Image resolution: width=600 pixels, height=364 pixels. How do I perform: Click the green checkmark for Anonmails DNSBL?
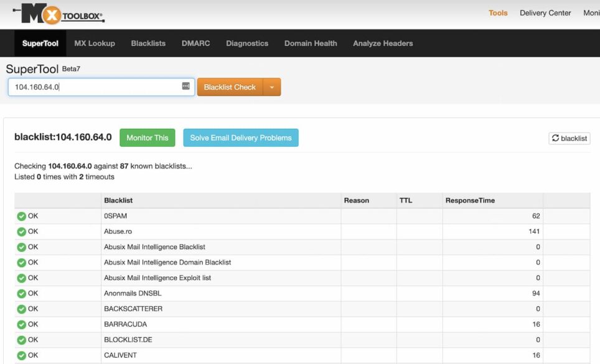[22, 294]
